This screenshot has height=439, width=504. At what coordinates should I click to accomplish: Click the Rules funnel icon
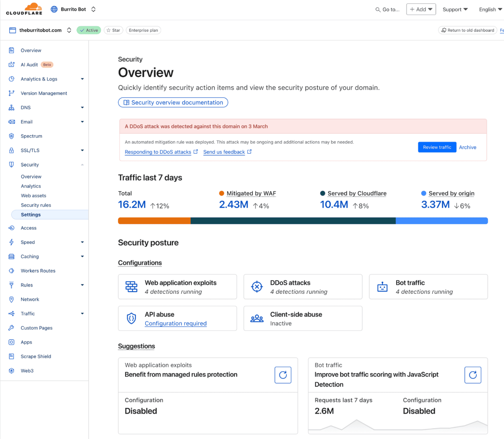(x=11, y=285)
